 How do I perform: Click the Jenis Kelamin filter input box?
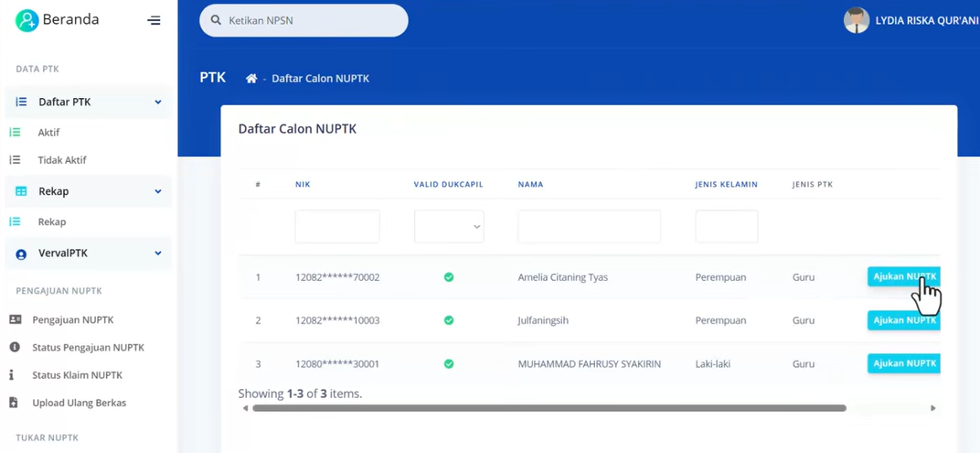click(727, 227)
